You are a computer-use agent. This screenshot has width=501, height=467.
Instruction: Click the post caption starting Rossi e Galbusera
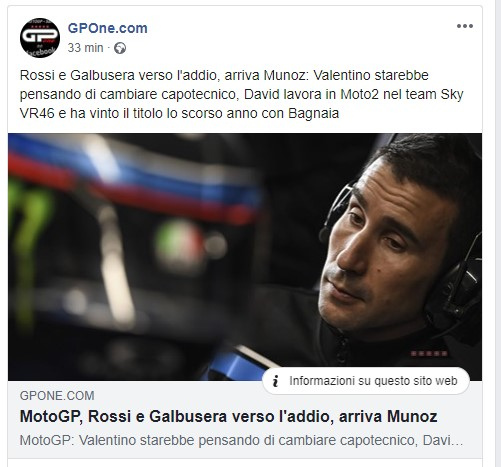pyautogui.click(x=241, y=94)
